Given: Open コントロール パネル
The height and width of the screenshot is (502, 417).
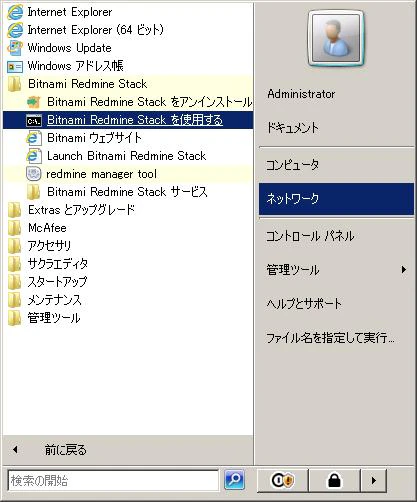Looking at the screenshot, I should coord(310,236).
